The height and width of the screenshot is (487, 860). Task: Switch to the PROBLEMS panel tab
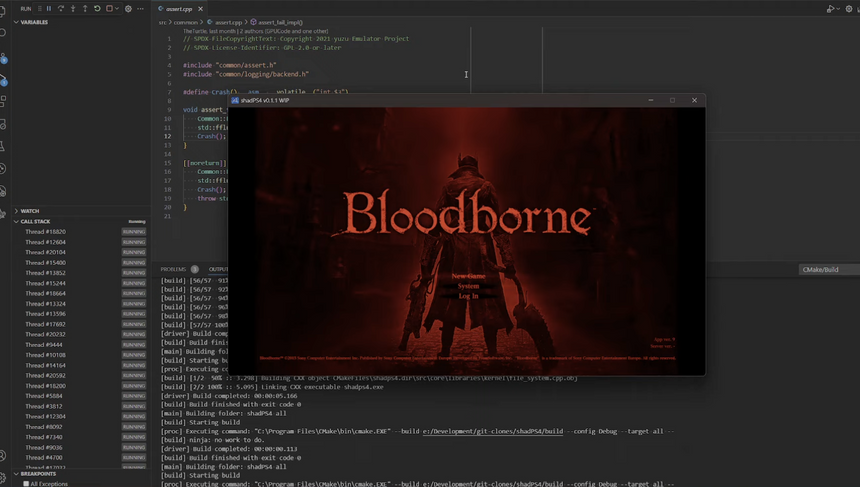click(173, 269)
